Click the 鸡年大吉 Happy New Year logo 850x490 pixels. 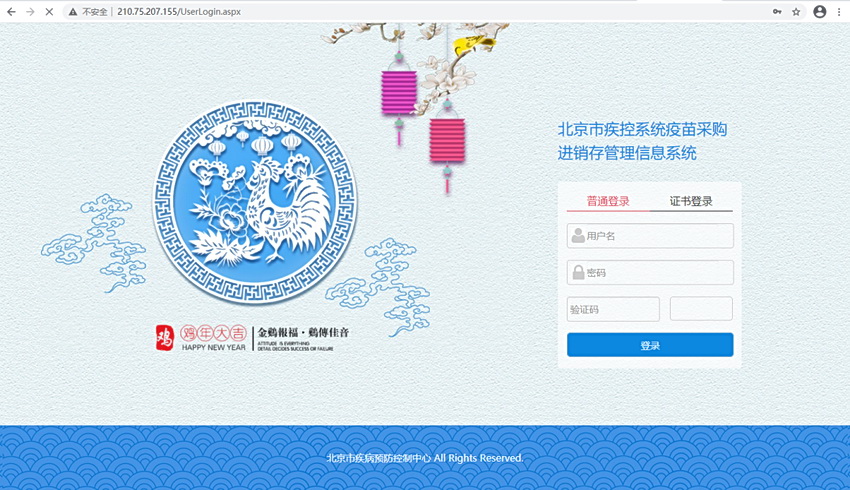(201, 338)
